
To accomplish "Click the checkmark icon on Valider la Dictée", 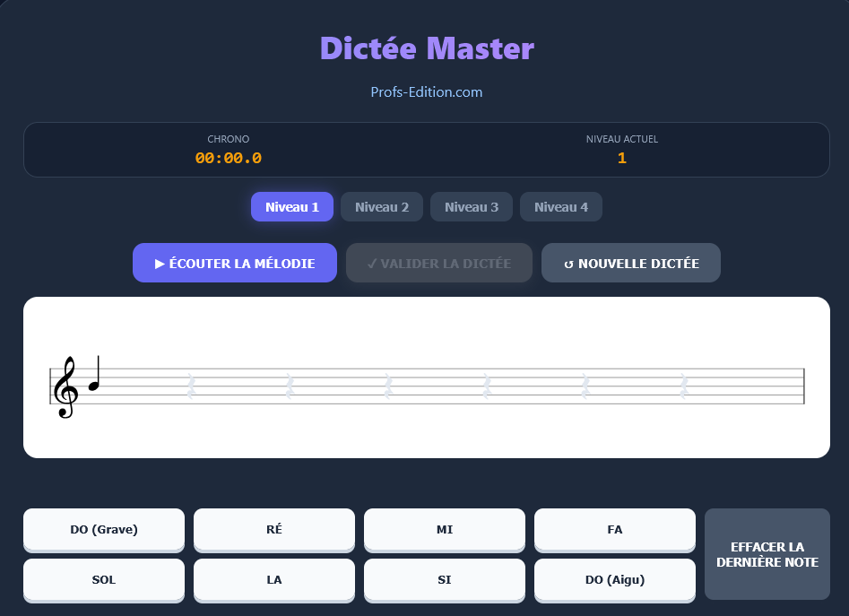I will [370, 263].
